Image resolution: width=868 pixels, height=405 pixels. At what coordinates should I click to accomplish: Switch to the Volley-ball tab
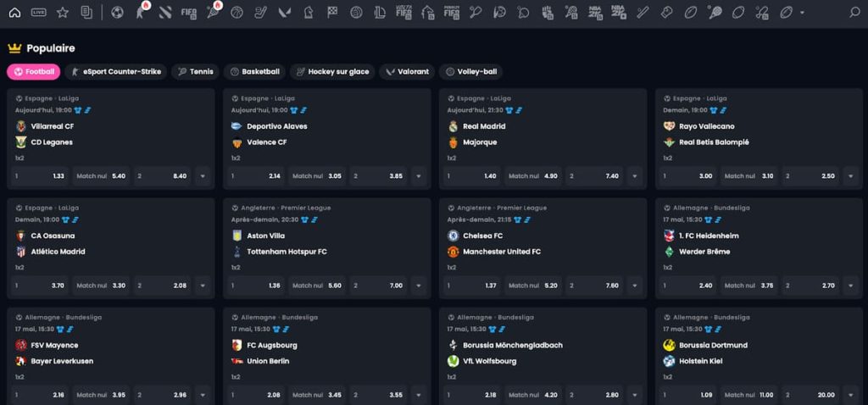(x=471, y=71)
